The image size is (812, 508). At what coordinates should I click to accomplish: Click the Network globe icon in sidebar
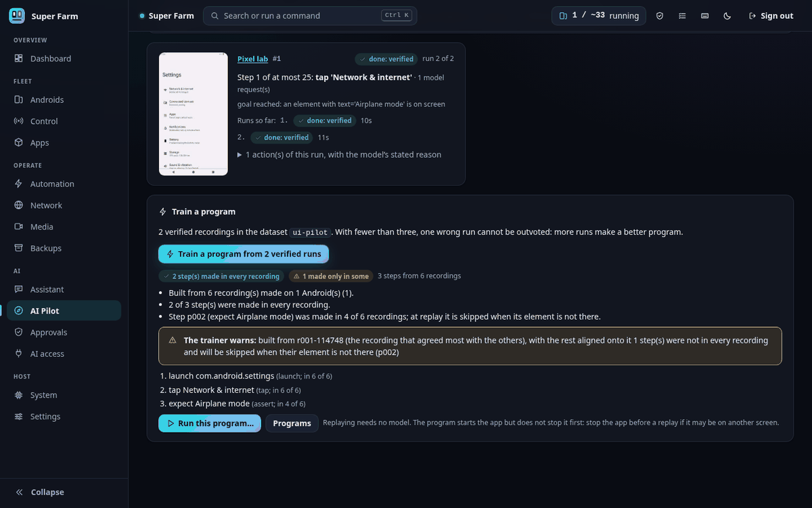(x=18, y=205)
